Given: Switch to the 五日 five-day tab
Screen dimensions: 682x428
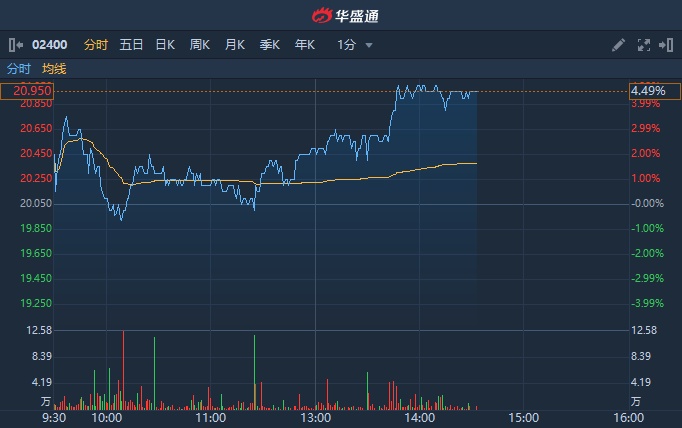Looking at the screenshot, I should [131, 45].
